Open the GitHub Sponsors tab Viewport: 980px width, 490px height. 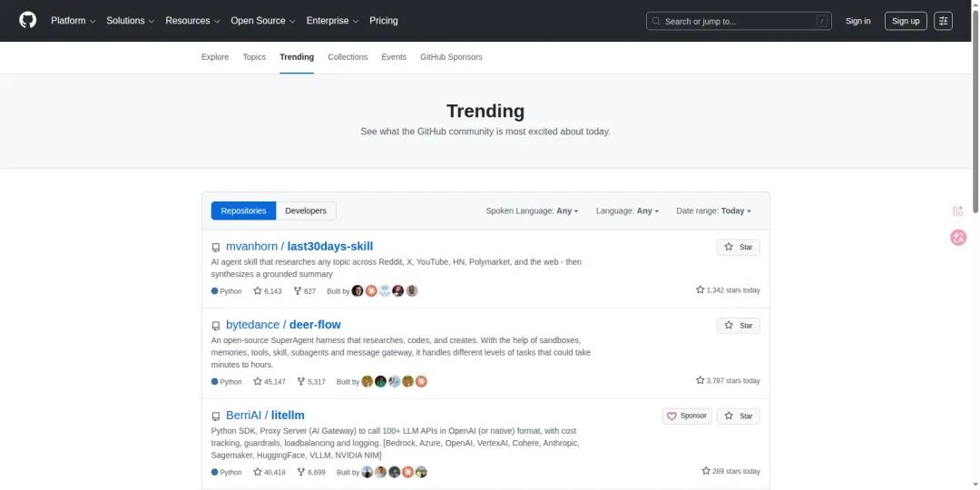pyautogui.click(x=451, y=57)
